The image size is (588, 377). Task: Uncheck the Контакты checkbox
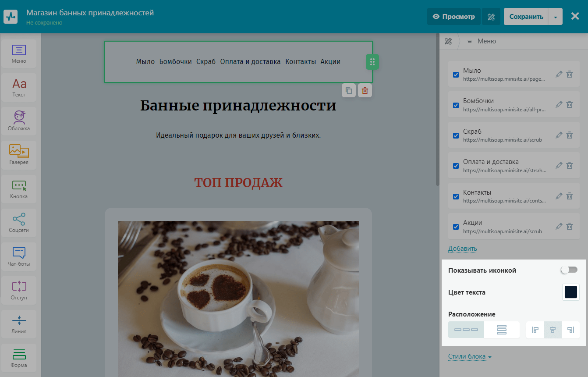[x=456, y=196]
